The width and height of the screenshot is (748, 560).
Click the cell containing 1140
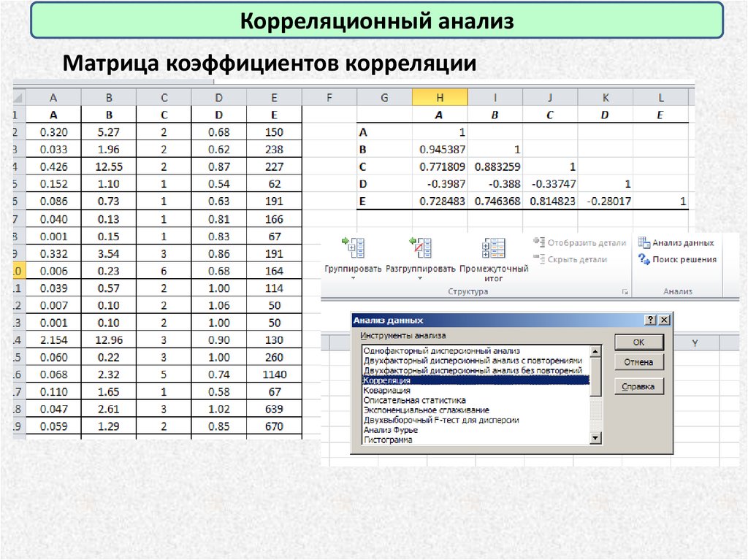(x=275, y=375)
